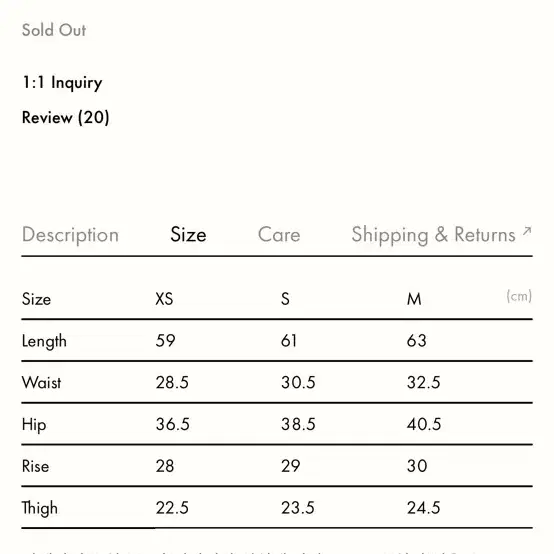Image resolution: width=554 pixels, height=554 pixels.
Task: Select the S column header
Action: (x=285, y=299)
